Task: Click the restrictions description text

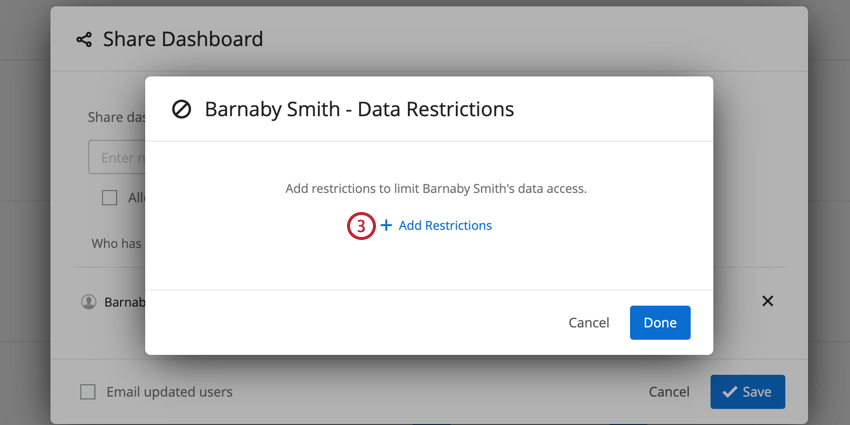Action: (436, 188)
